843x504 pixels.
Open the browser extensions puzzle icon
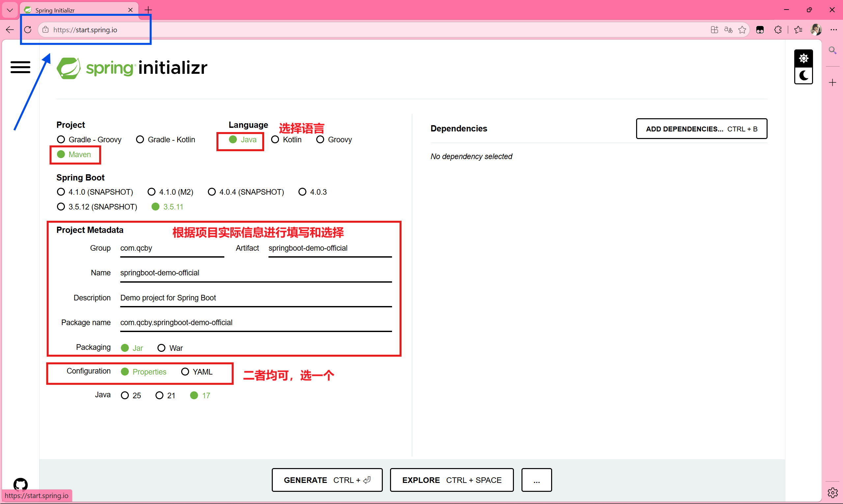pos(778,30)
